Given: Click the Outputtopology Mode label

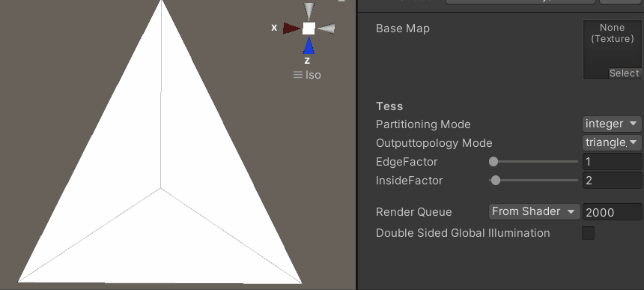Looking at the screenshot, I should pyautogui.click(x=434, y=143).
